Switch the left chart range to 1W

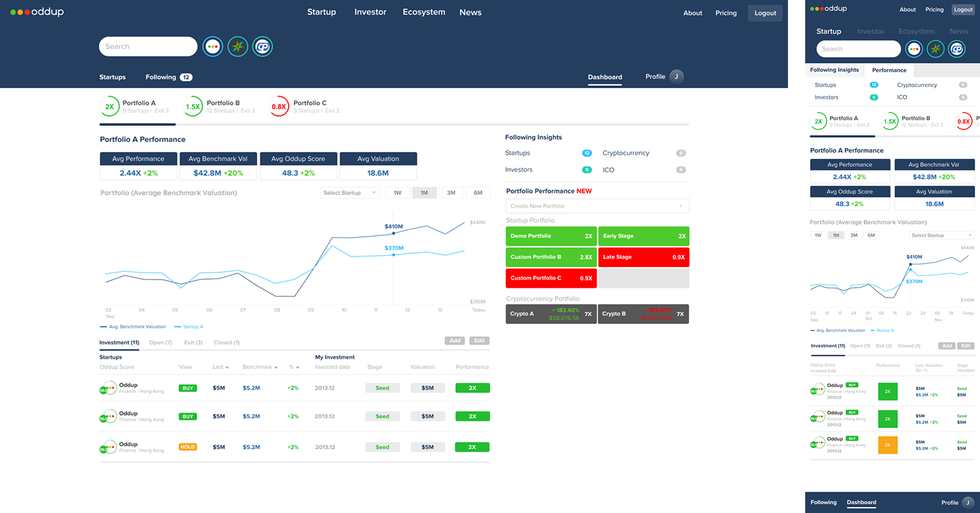pos(397,193)
